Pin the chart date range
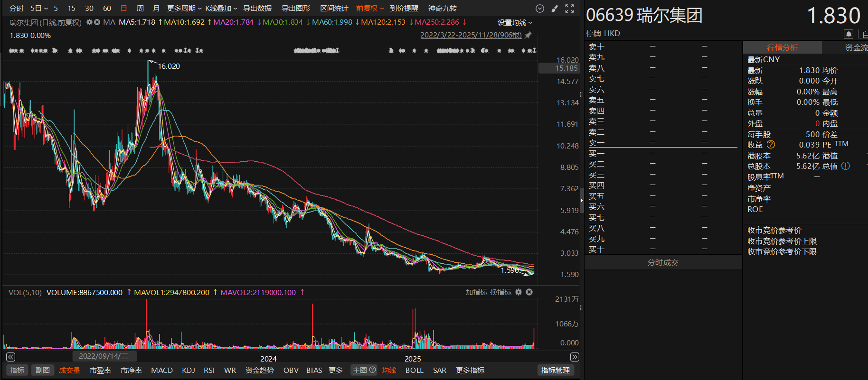Viewport: 868px width, 380px height. pos(528,35)
